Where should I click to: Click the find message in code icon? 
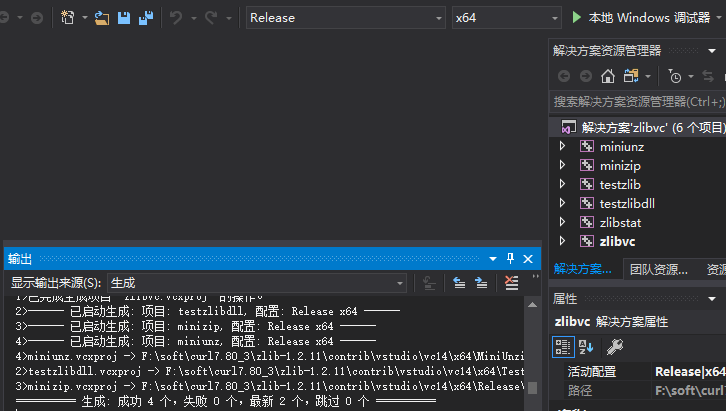click(x=429, y=283)
